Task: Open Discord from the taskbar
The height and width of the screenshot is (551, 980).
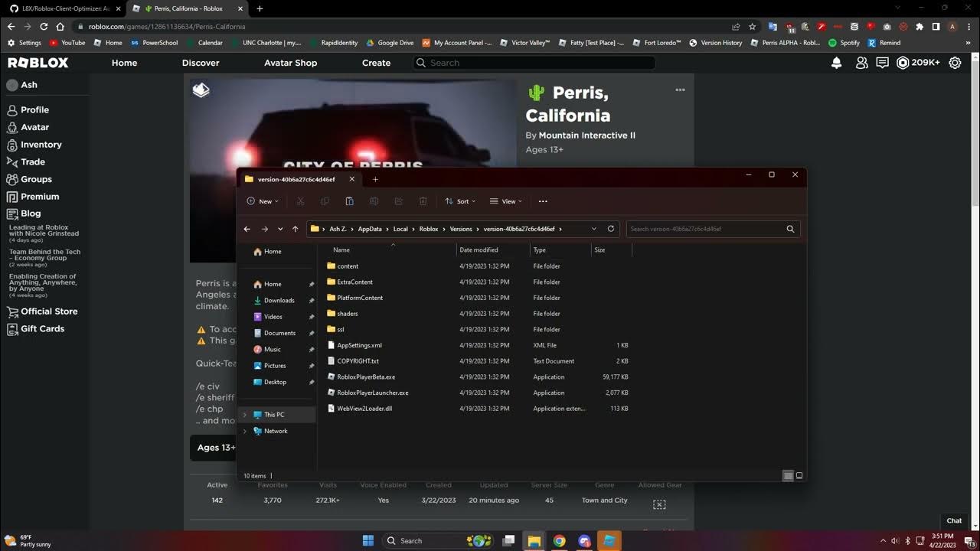Action: point(584,540)
